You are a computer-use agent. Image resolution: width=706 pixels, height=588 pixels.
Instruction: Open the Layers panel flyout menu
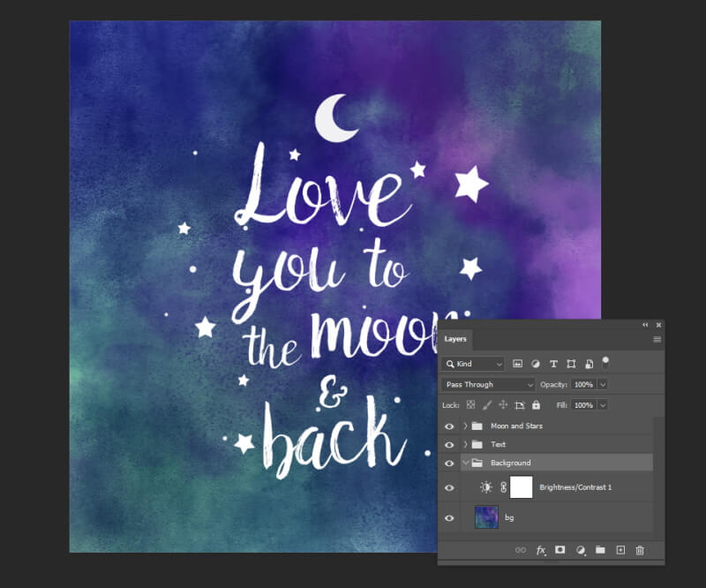coord(657,339)
